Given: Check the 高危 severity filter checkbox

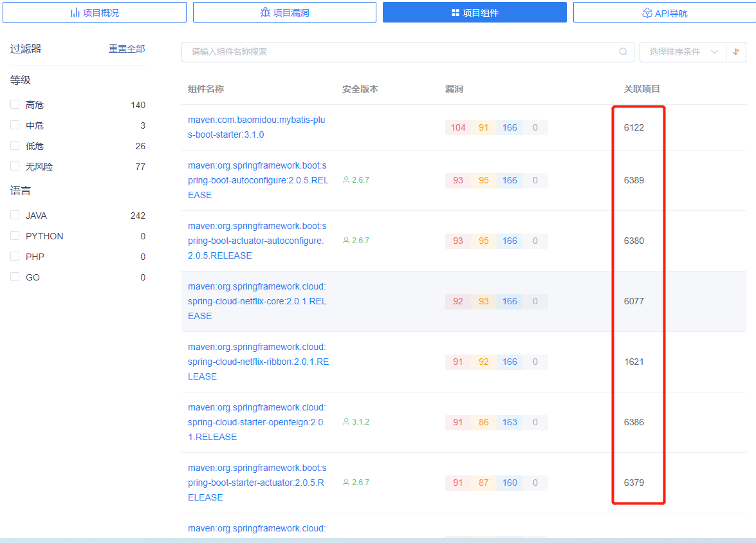Looking at the screenshot, I should (14, 104).
